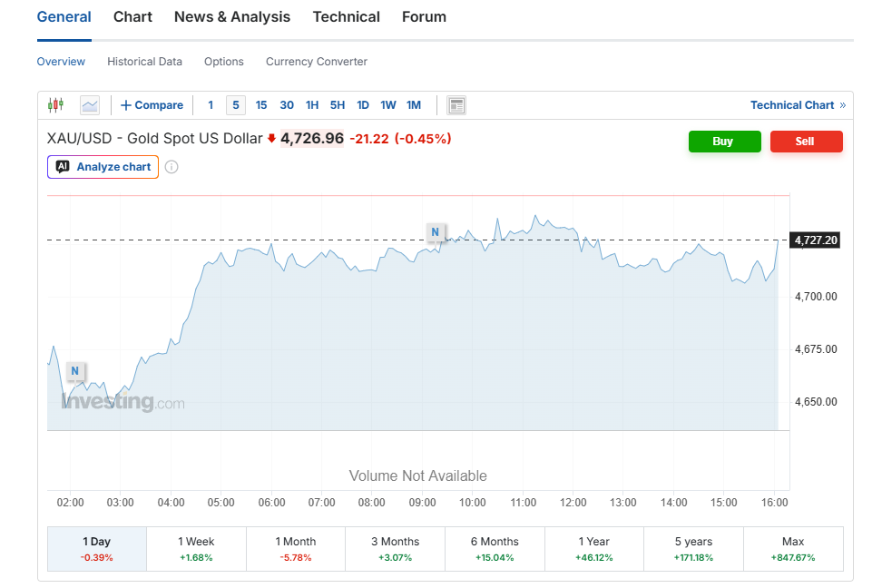Image resolution: width=882 pixels, height=588 pixels.
Task: Select the 15 minute interval
Action: pyautogui.click(x=261, y=105)
